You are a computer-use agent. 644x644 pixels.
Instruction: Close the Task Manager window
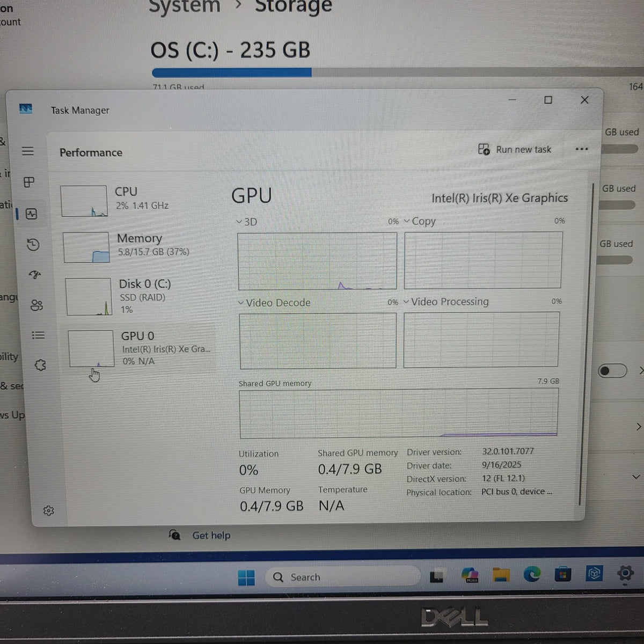pyautogui.click(x=584, y=100)
